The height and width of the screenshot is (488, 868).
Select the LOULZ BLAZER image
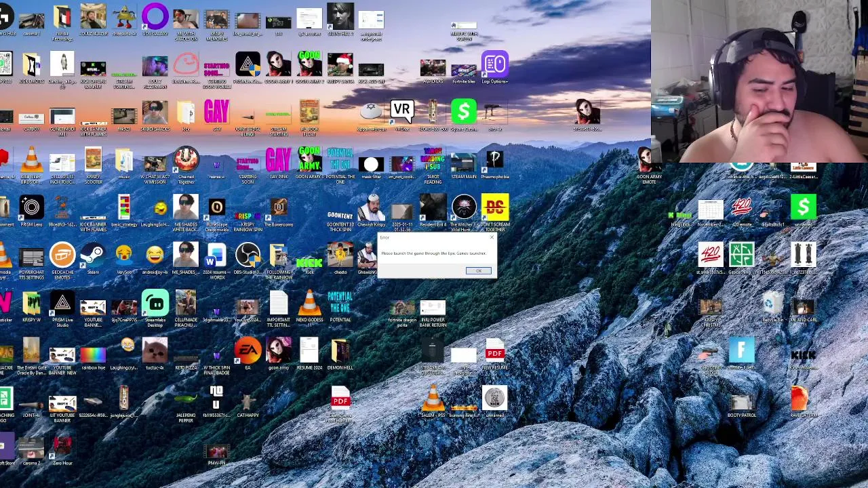pos(93,20)
